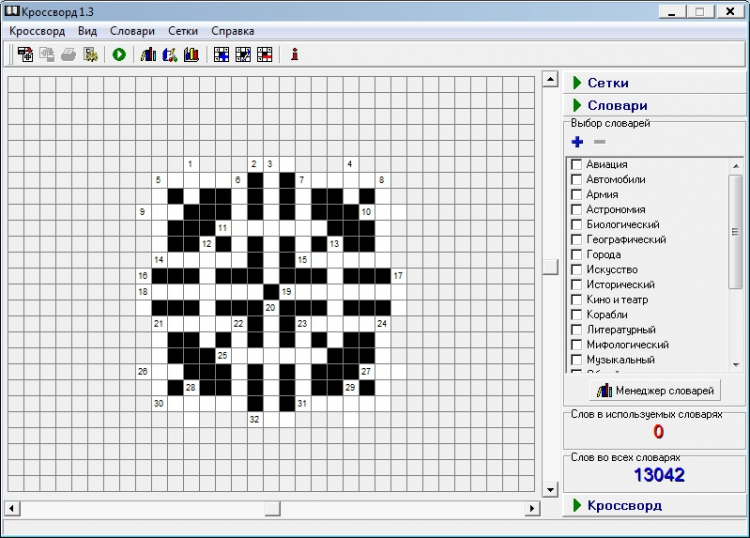750x538 pixels.
Task: Click grid vertical scrollbar down arrow
Action: 551,489
